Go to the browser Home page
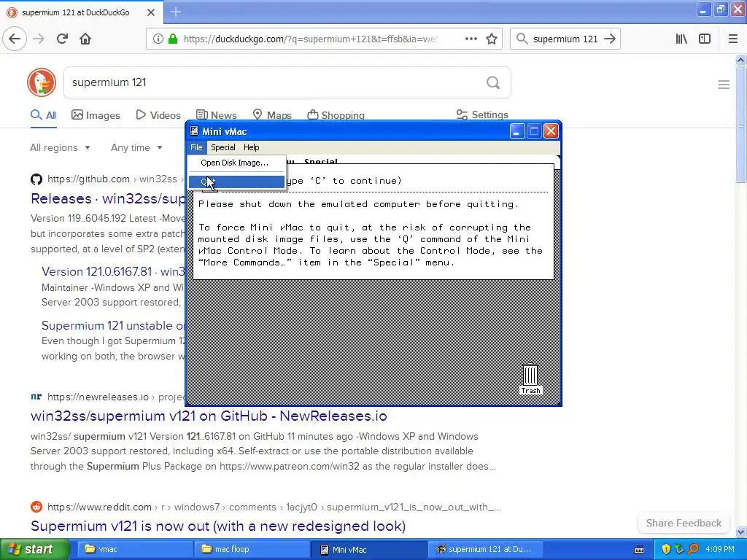This screenshot has height=560, width=747. (85, 39)
